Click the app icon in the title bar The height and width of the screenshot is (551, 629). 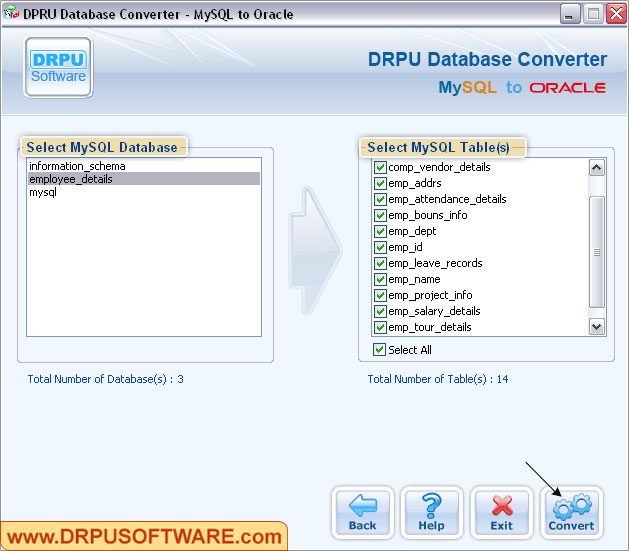tap(11, 14)
